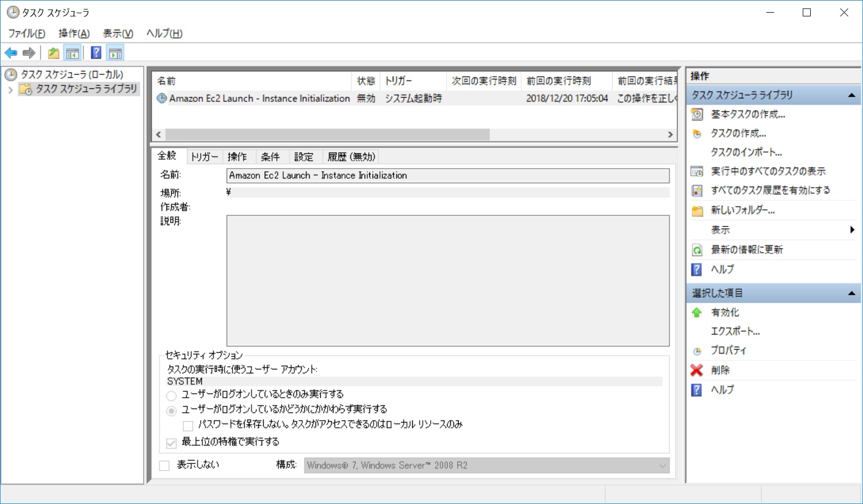Switch to the トリガー tab
Image resolution: width=863 pixels, height=504 pixels.
point(204,157)
